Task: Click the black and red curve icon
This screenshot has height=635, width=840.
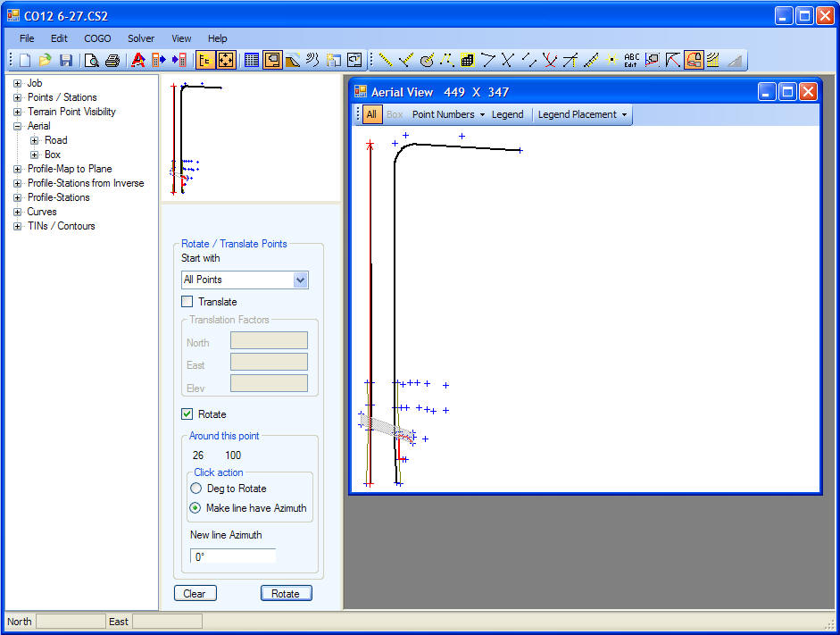Action: coord(673,60)
